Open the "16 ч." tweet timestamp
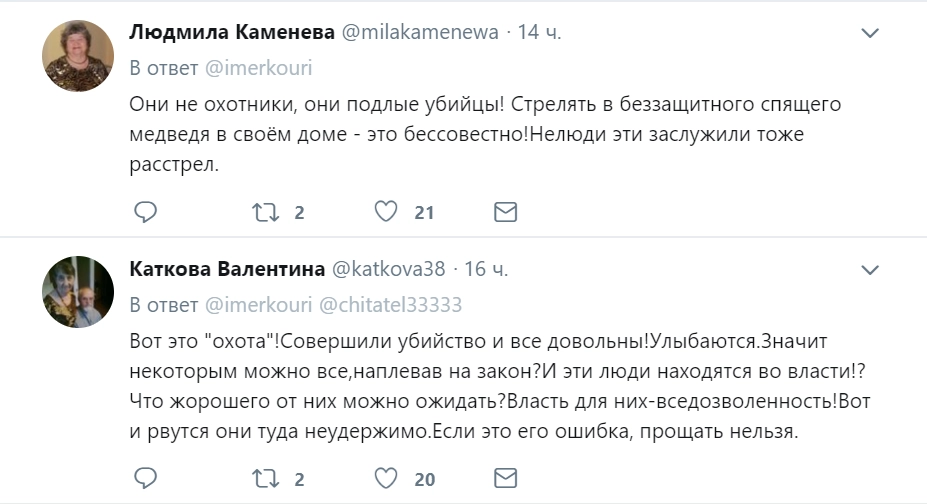The image size is (927, 504). [x=487, y=270]
